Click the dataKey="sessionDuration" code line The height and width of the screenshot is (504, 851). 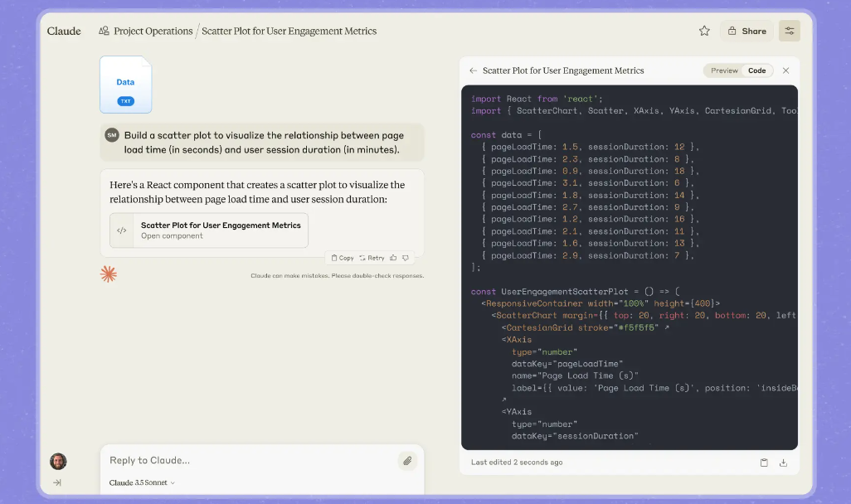coord(575,436)
